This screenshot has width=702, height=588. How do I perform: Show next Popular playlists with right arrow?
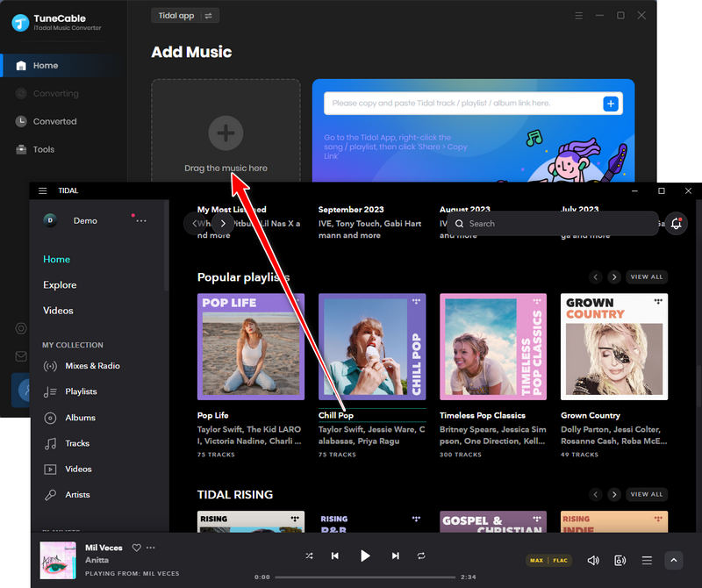click(x=614, y=277)
